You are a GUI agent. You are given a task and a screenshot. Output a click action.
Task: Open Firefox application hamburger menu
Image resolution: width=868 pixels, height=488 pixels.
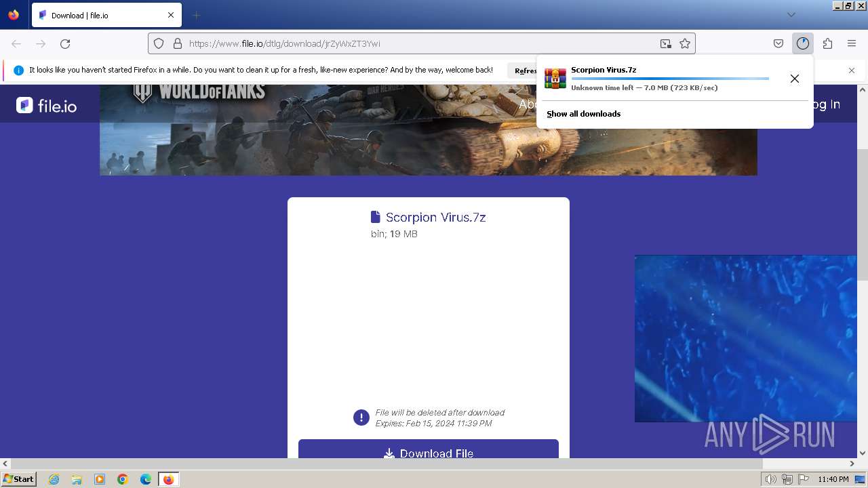click(x=852, y=43)
